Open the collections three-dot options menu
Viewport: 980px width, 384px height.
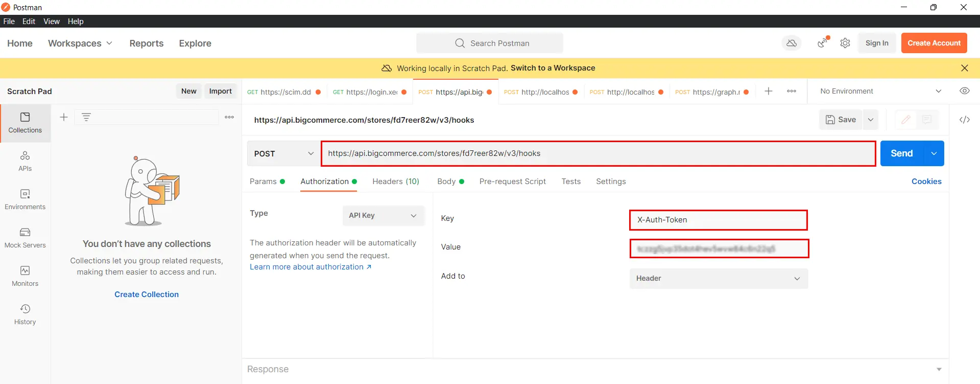229,117
